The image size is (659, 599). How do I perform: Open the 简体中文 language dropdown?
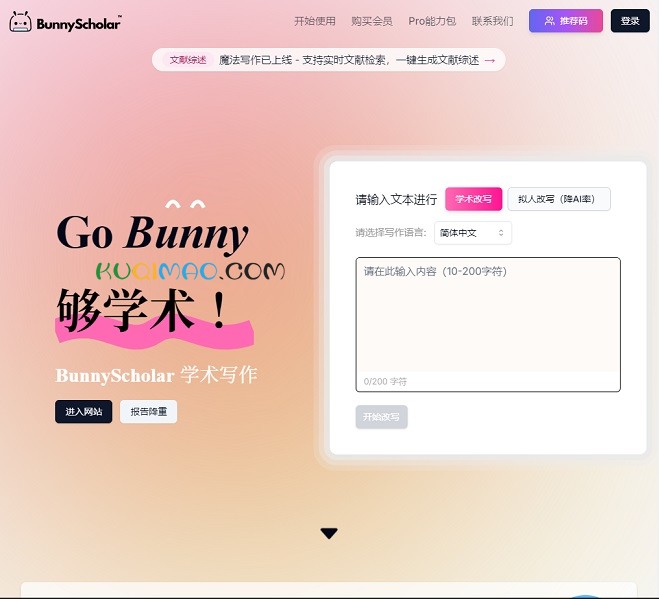pos(473,233)
